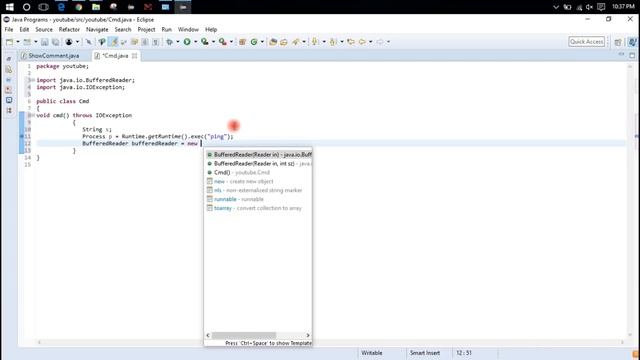Run the program with green Run icon
The height and width of the screenshot is (360, 640).
coord(187,42)
